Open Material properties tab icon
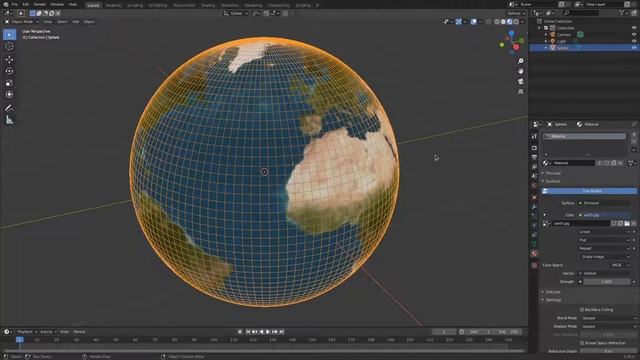This screenshot has height=360, width=640. [534, 253]
